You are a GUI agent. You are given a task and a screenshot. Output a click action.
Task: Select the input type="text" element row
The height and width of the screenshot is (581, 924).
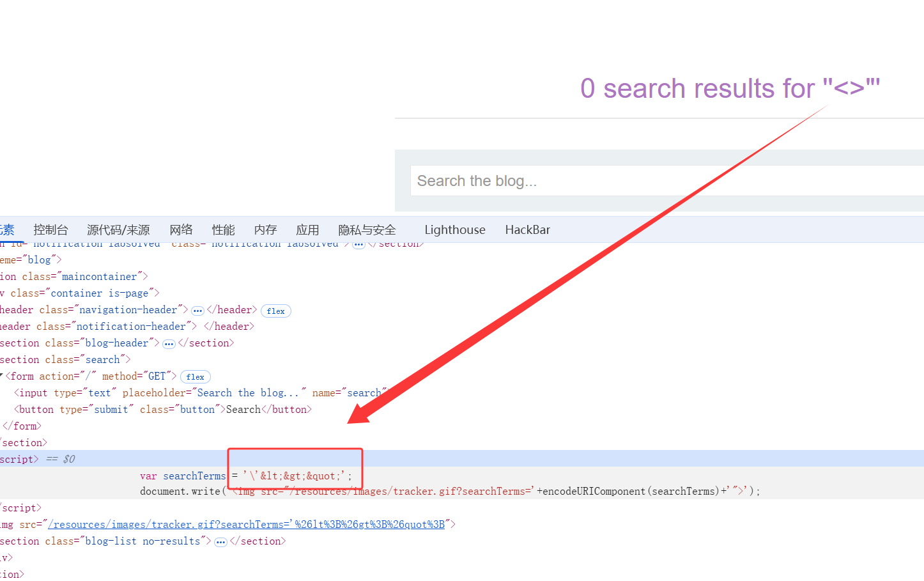tap(201, 392)
